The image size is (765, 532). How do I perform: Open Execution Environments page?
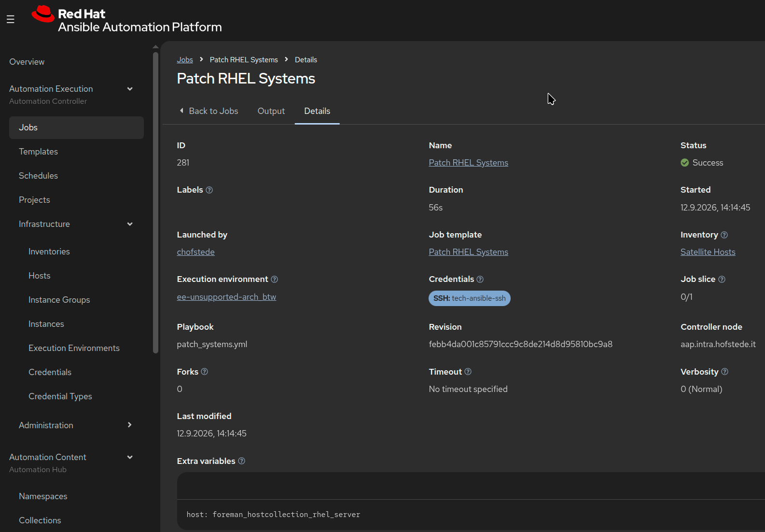click(x=74, y=348)
